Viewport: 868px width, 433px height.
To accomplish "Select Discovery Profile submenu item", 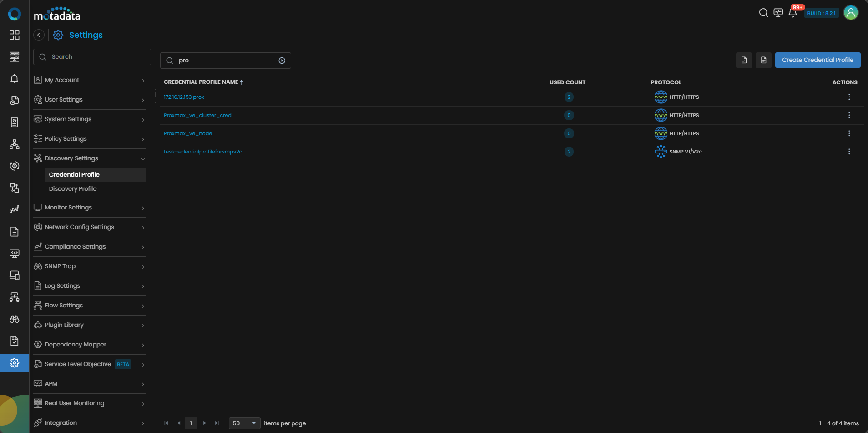I will (73, 189).
